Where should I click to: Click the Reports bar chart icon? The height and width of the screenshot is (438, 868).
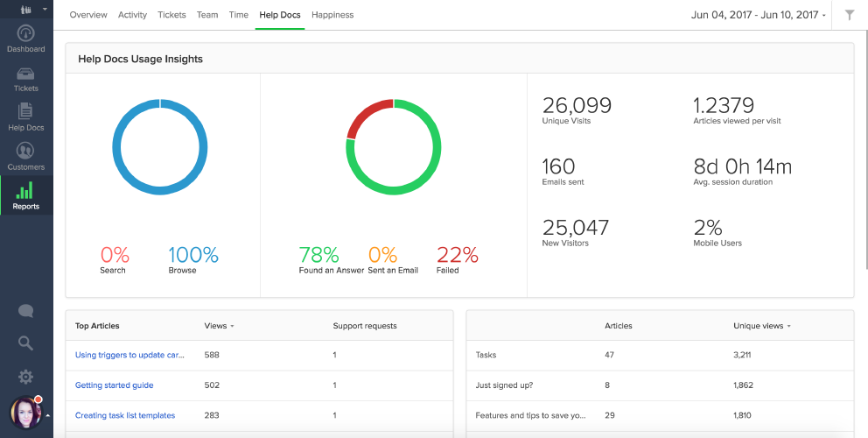click(x=25, y=194)
